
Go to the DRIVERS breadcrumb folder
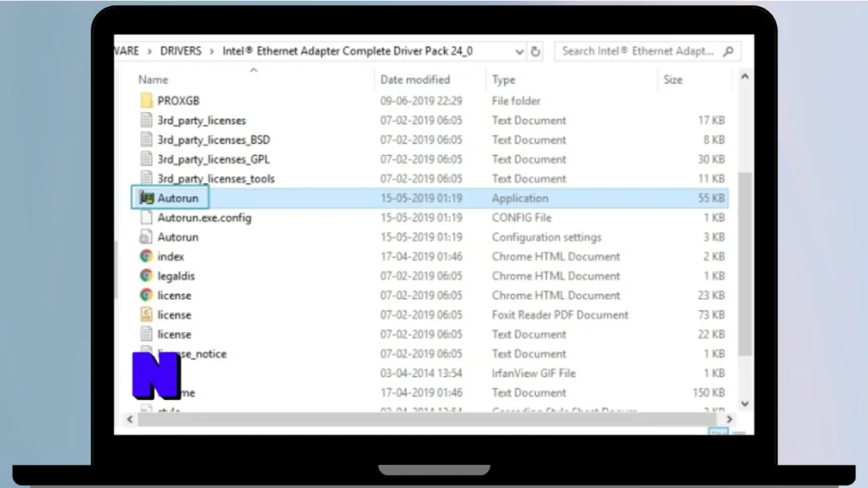181,51
